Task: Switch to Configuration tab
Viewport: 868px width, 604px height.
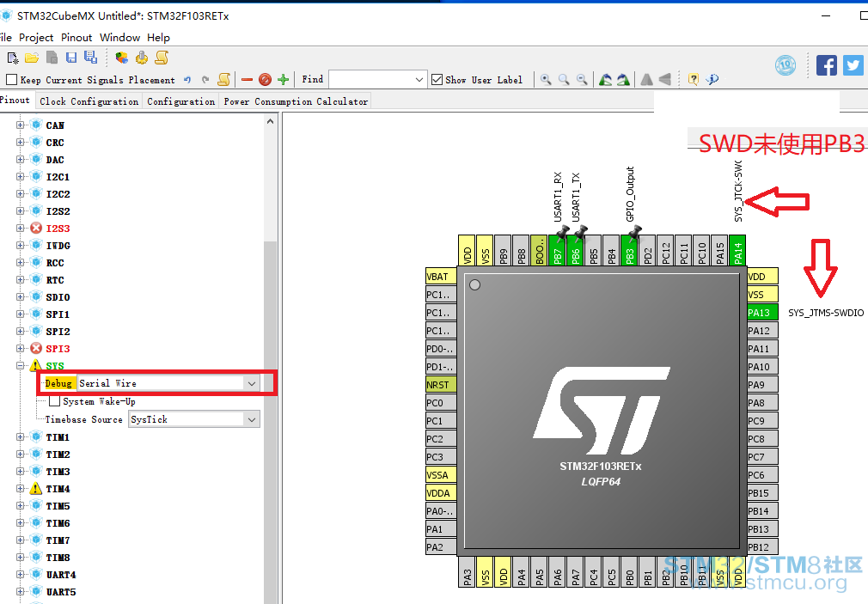Action: 181,101
